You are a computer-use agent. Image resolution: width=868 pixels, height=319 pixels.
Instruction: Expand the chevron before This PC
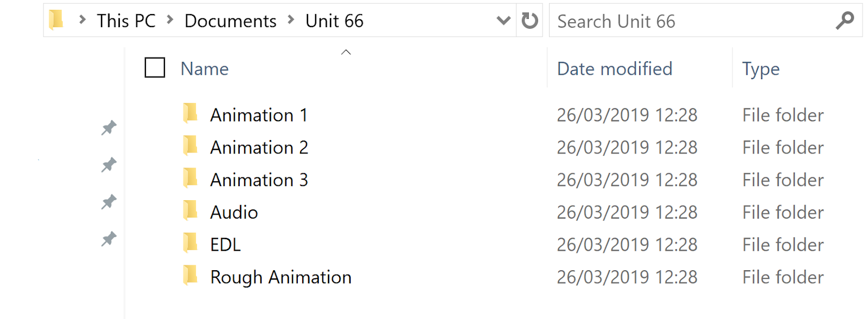[82, 20]
